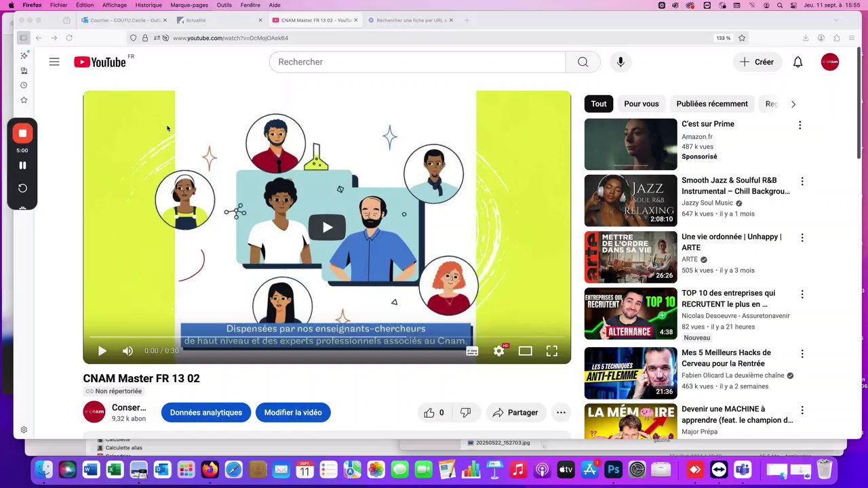This screenshot has width=868, height=488.
Task: Open the Marque-pages menu
Action: [189, 5]
